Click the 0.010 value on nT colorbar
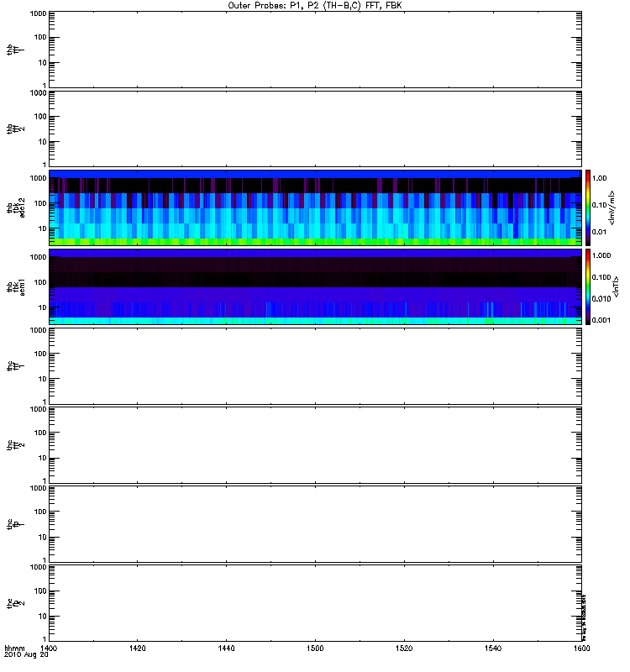This screenshot has height=672, width=630. coord(601,299)
